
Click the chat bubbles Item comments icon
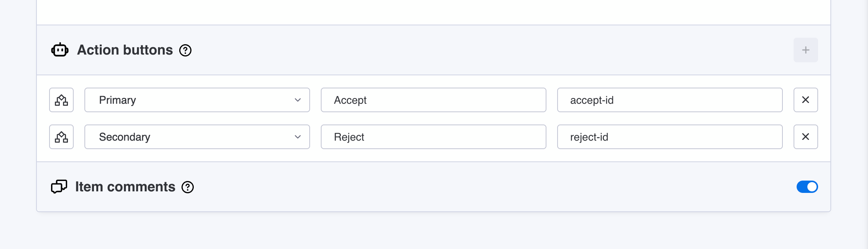[59, 187]
